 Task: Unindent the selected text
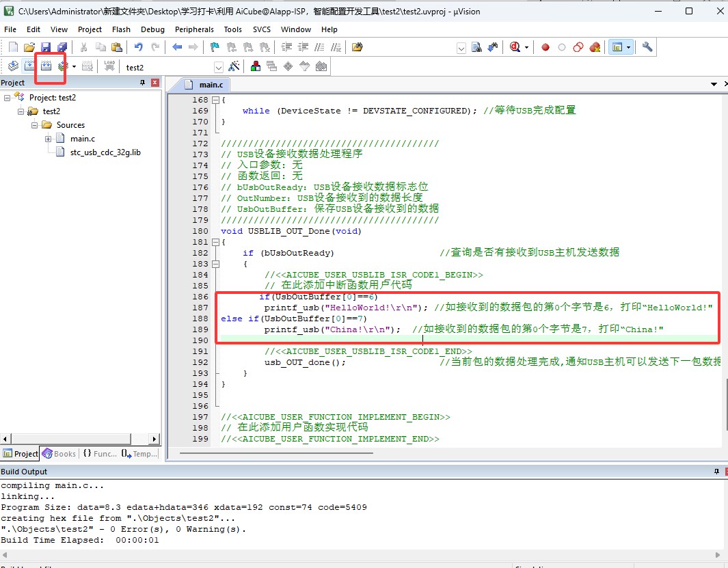(304, 47)
